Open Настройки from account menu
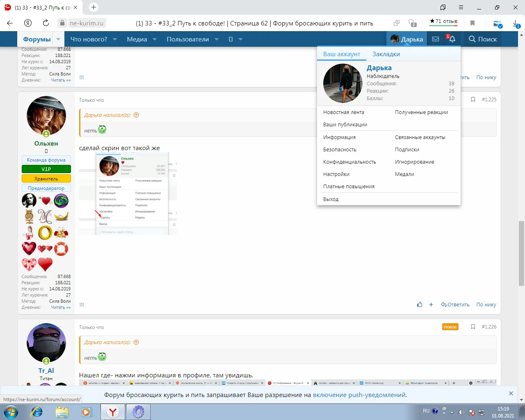 [336, 174]
